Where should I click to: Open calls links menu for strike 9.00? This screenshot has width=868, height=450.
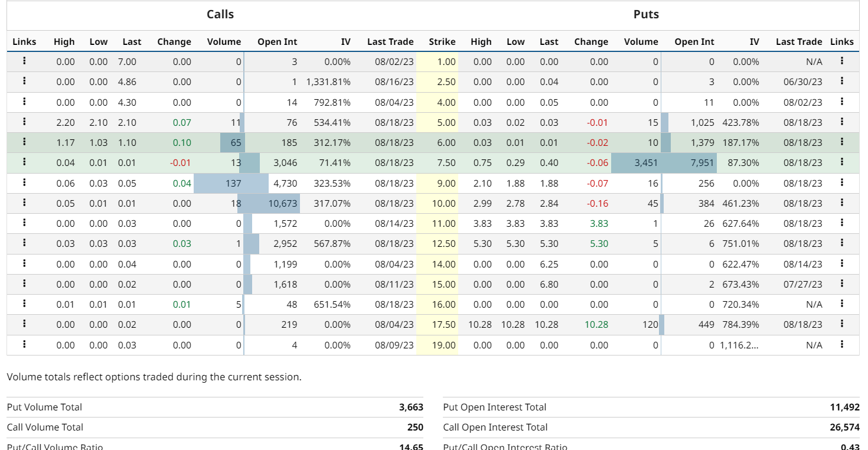tap(24, 182)
